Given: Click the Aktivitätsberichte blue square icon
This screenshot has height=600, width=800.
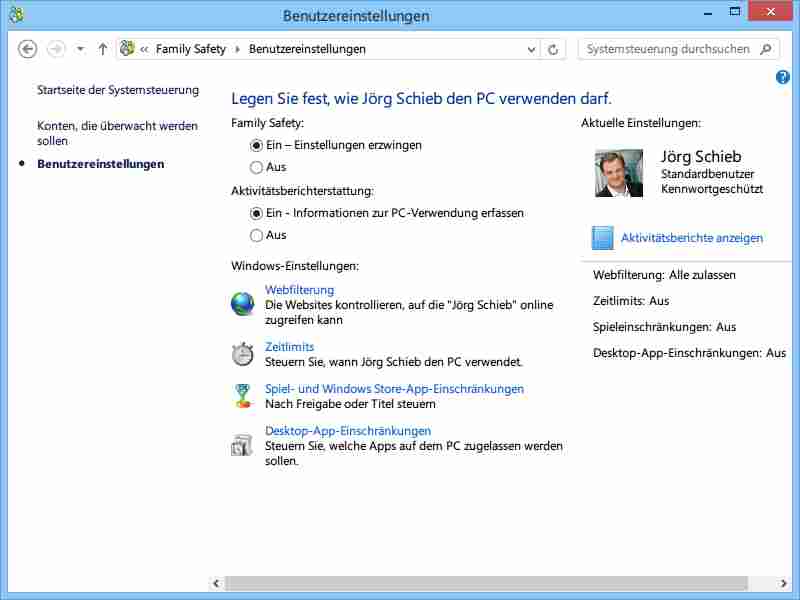Looking at the screenshot, I should [603, 238].
